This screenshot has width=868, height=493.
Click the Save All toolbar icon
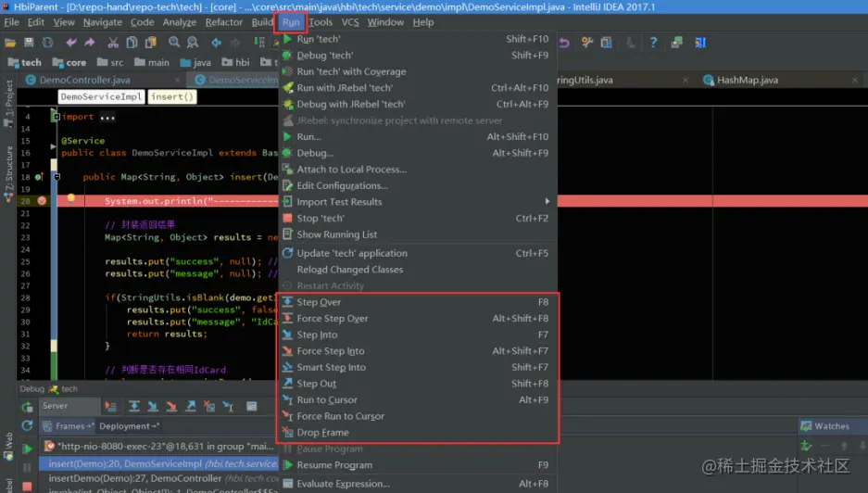29,43
